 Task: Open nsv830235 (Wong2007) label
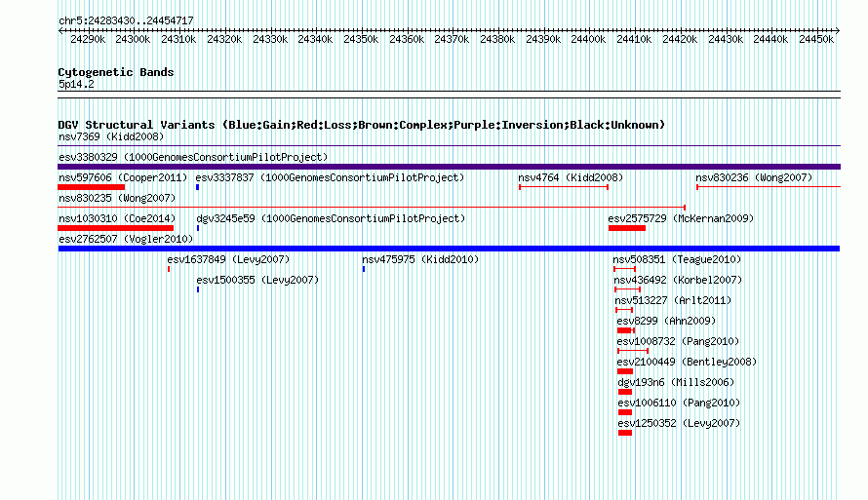click(x=117, y=198)
